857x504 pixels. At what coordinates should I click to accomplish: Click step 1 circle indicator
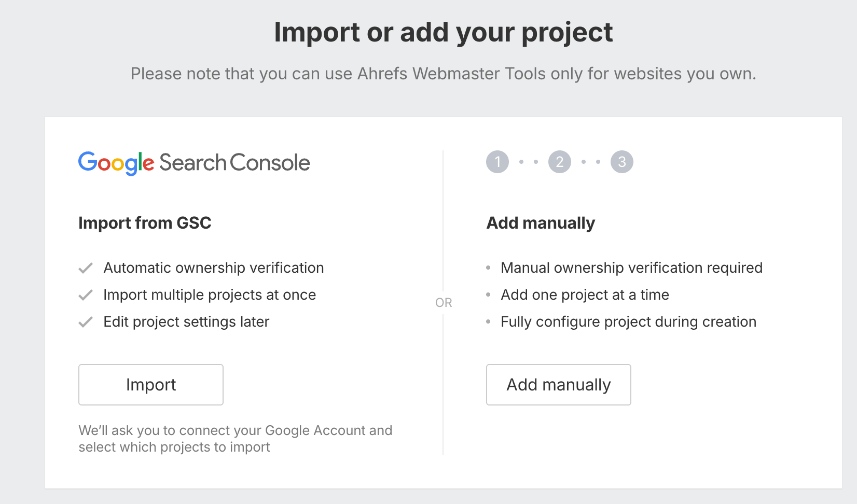tap(497, 162)
